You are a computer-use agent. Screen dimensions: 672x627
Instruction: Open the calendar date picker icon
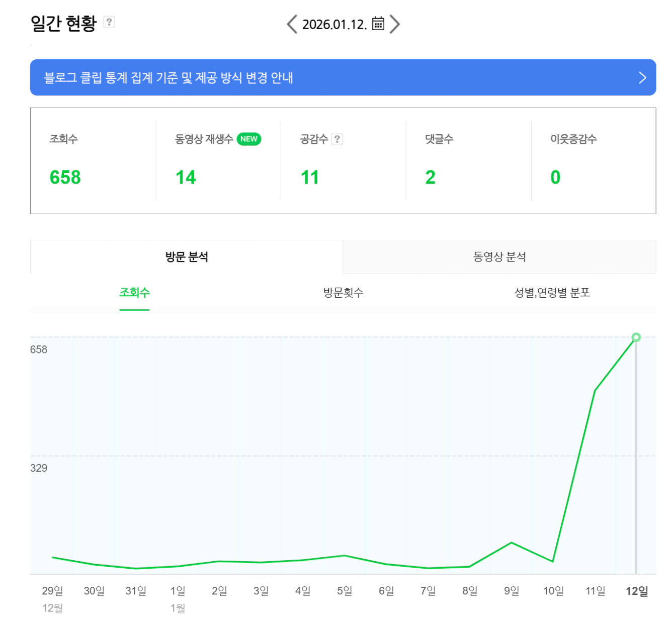(x=378, y=24)
